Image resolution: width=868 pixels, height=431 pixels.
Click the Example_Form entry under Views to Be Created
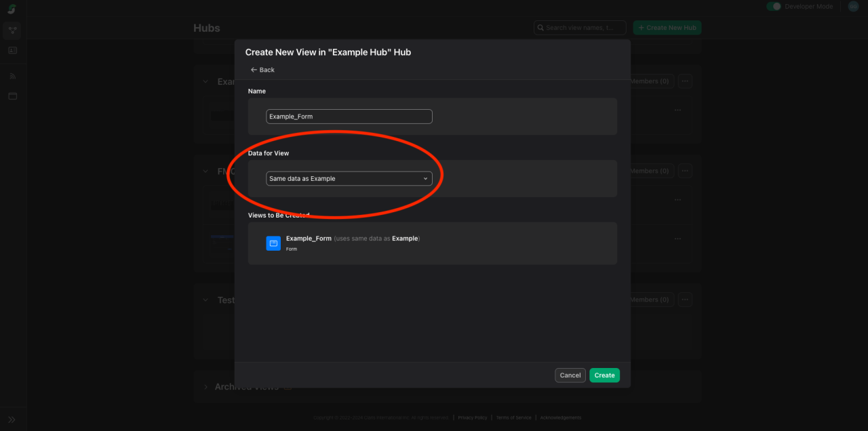(353, 243)
